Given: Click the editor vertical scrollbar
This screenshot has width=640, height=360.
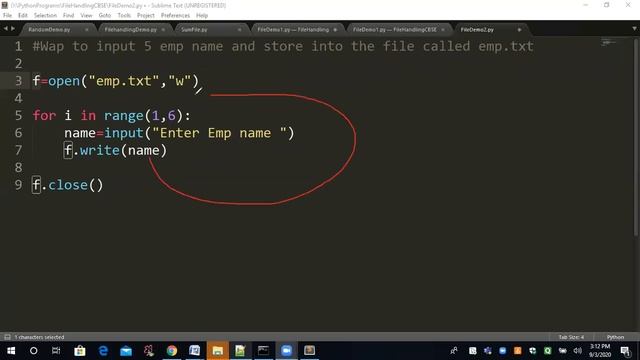Looking at the screenshot, I should [636, 137].
